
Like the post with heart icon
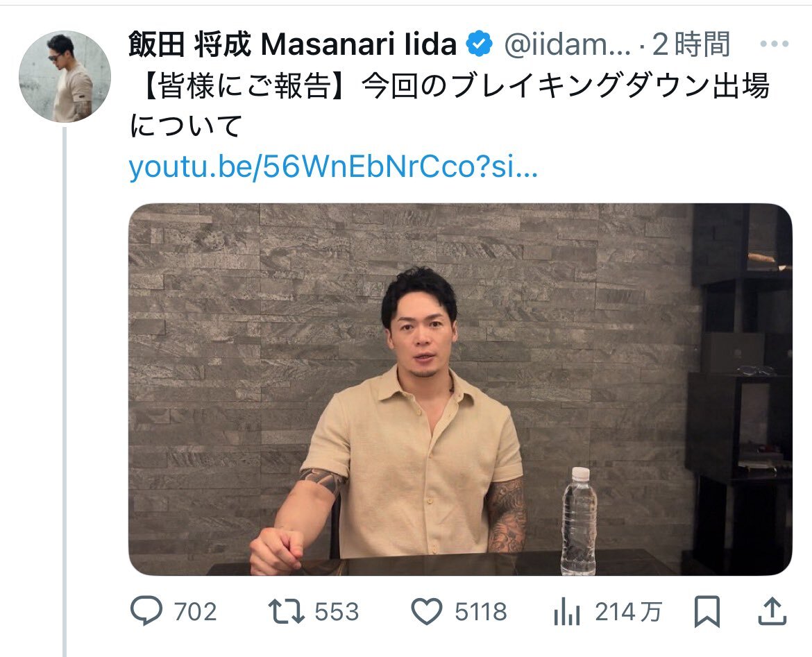[427, 611]
